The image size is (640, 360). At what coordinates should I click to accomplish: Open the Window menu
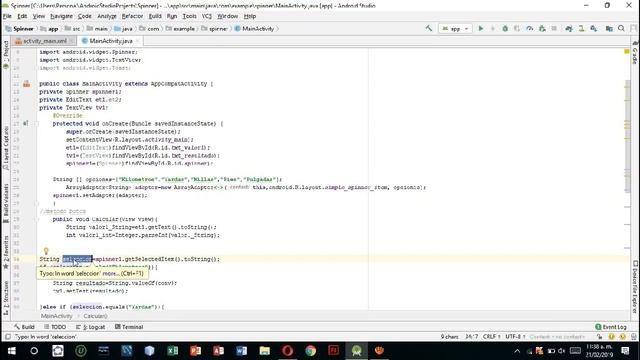point(227,16)
